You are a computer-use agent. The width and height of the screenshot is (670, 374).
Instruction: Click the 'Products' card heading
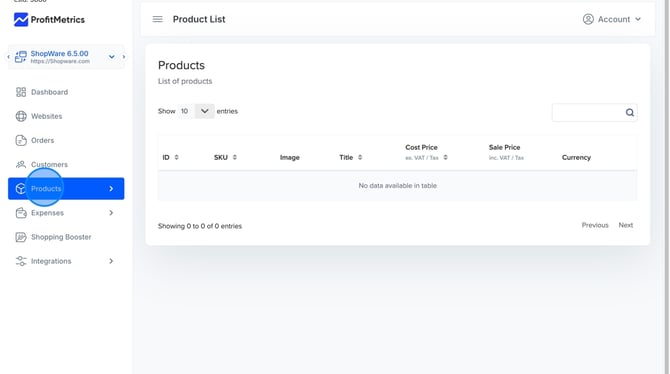(x=182, y=65)
